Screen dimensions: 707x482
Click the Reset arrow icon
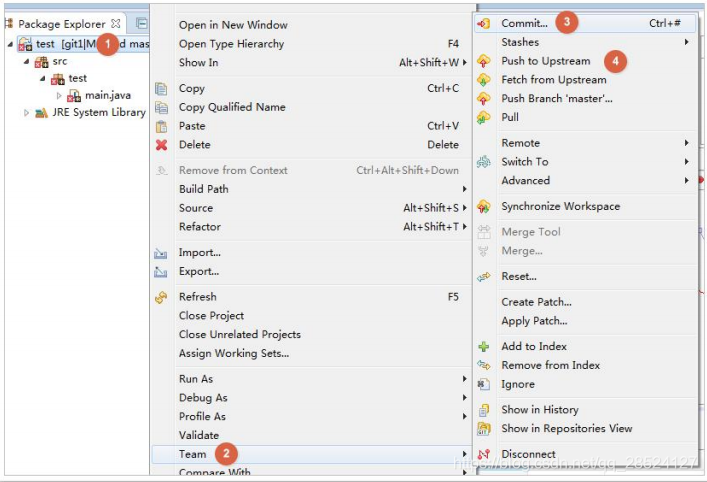pos(483,277)
